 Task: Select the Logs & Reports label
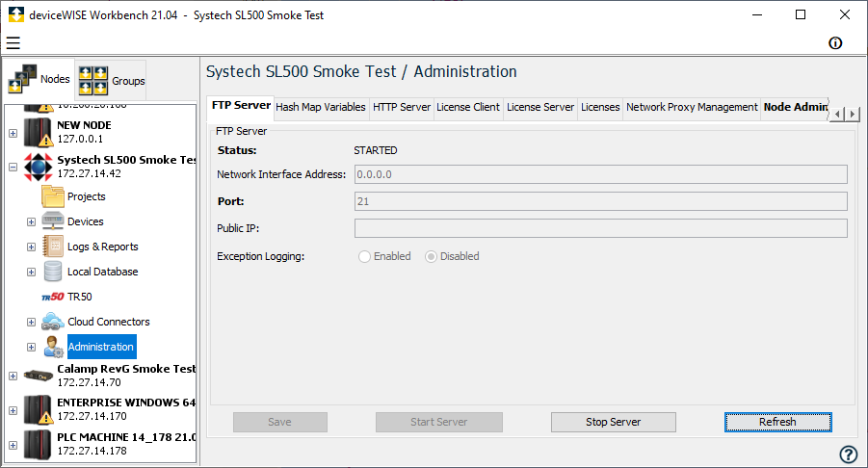pos(102,247)
